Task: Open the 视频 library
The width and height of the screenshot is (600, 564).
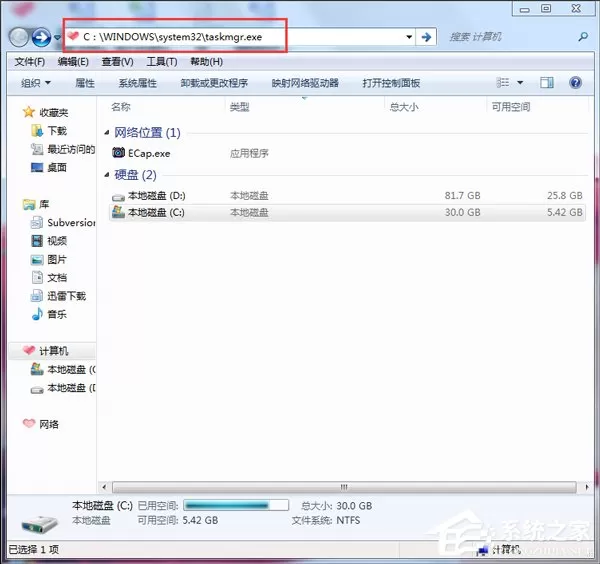Action: click(x=49, y=241)
